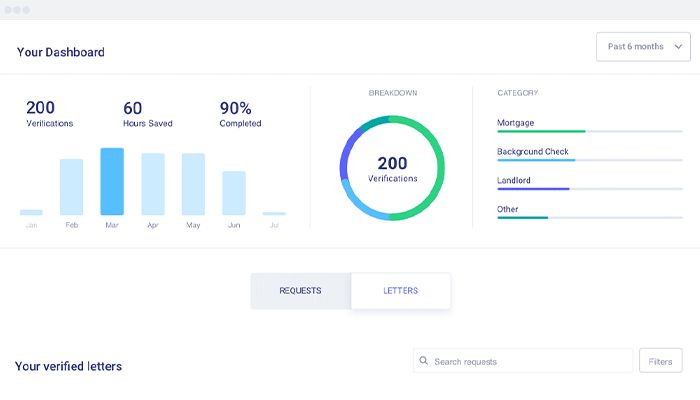Screen dimensions: 700x400
Task: Click the 90% Completed stat
Action: tap(240, 114)
